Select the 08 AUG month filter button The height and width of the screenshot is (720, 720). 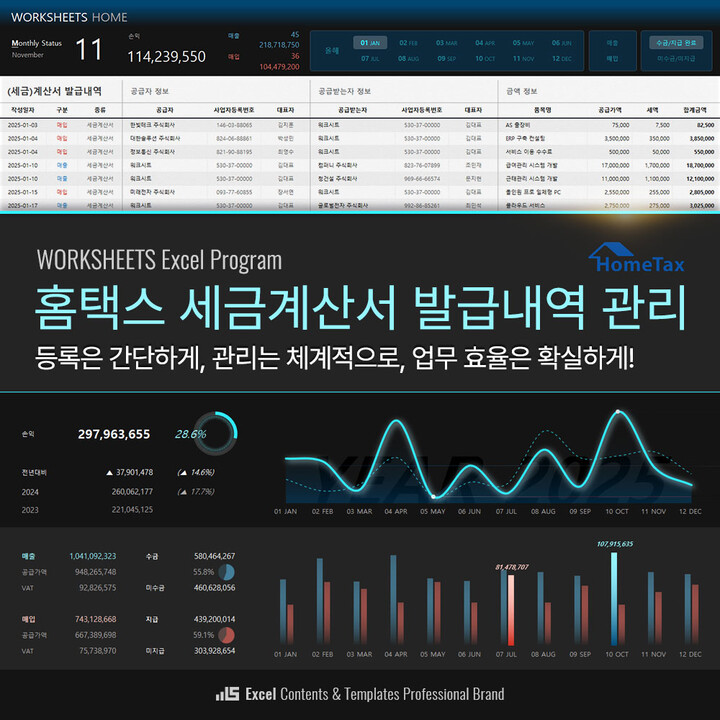[x=408, y=58]
